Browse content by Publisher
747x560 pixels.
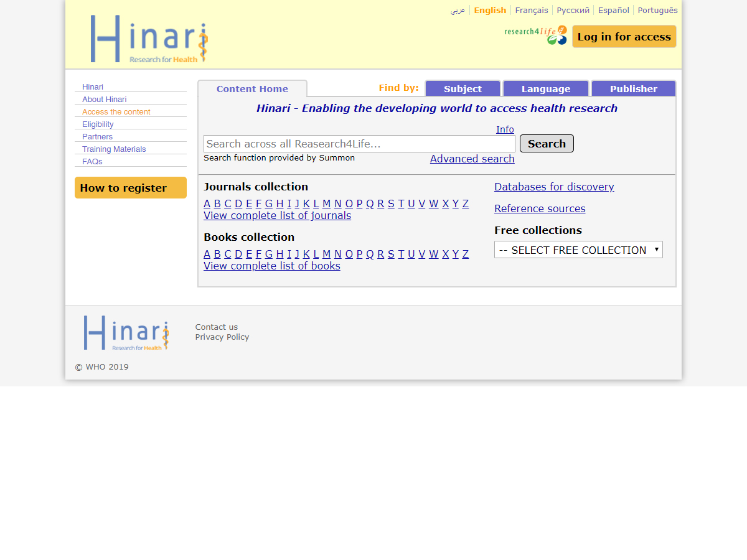pyautogui.click(x=633, y=88)
